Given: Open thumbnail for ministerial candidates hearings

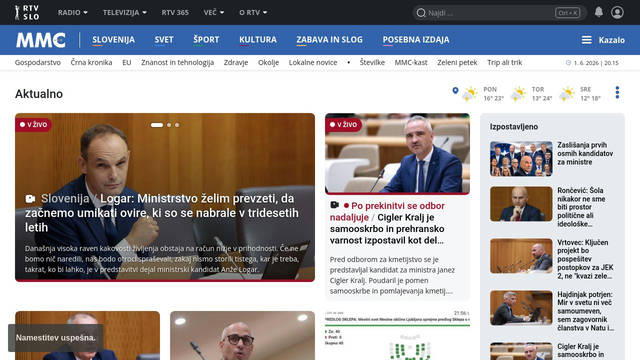Looking at the screenshot, I should [x=521, y=159].
